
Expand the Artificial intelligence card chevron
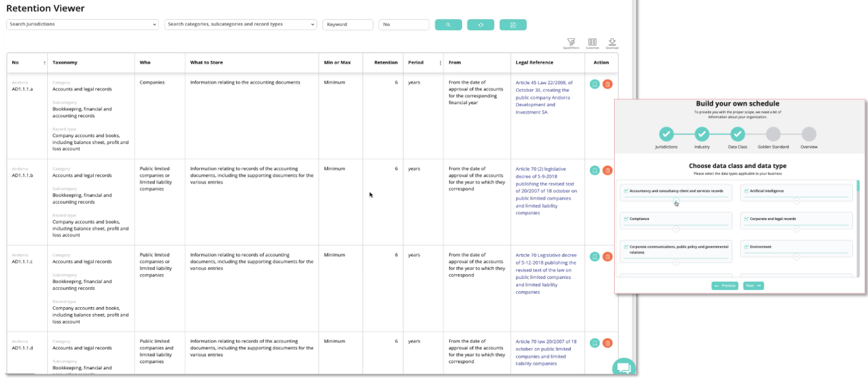pyautogui.click(x=797, y=201)
